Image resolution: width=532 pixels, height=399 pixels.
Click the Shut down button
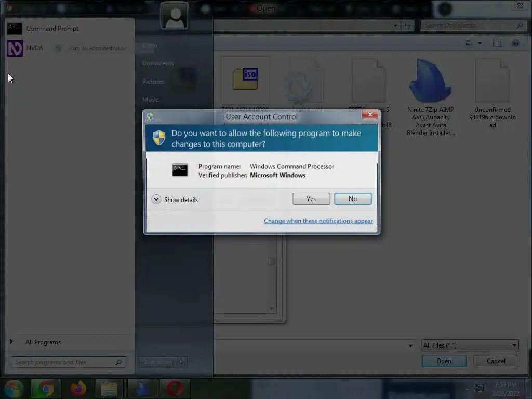pyautogui.click(x=157, y=362)
